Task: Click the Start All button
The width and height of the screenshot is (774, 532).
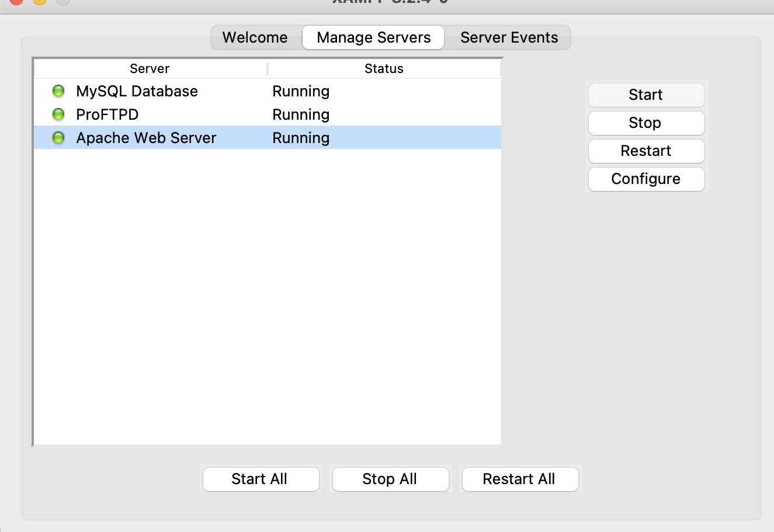Action: (x=261, y=479)
